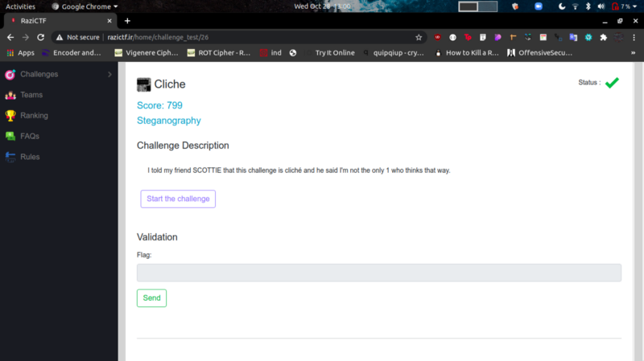644x361 pixels.
Task: Close the RaziCTF tab
Action: pyautogui.click(x=109, y=21)
